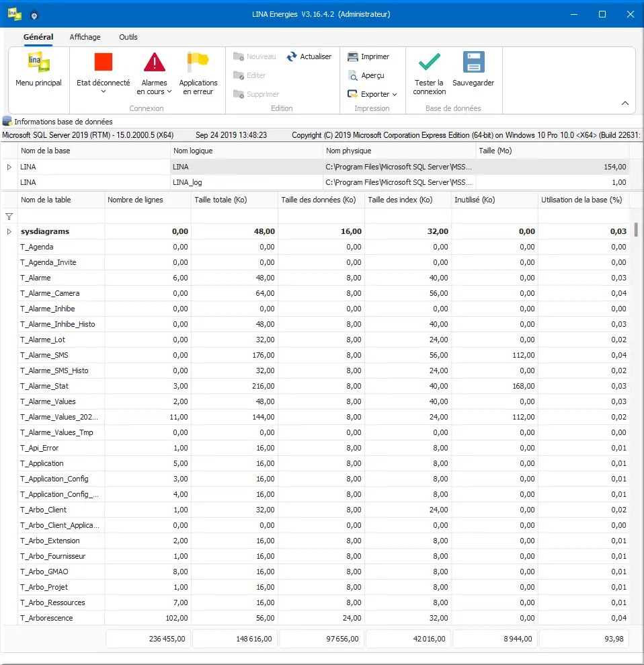Click the table's vertical scrollbar thumb
Viewport: 644px width, 665px height.
click(x=635, y=229)
